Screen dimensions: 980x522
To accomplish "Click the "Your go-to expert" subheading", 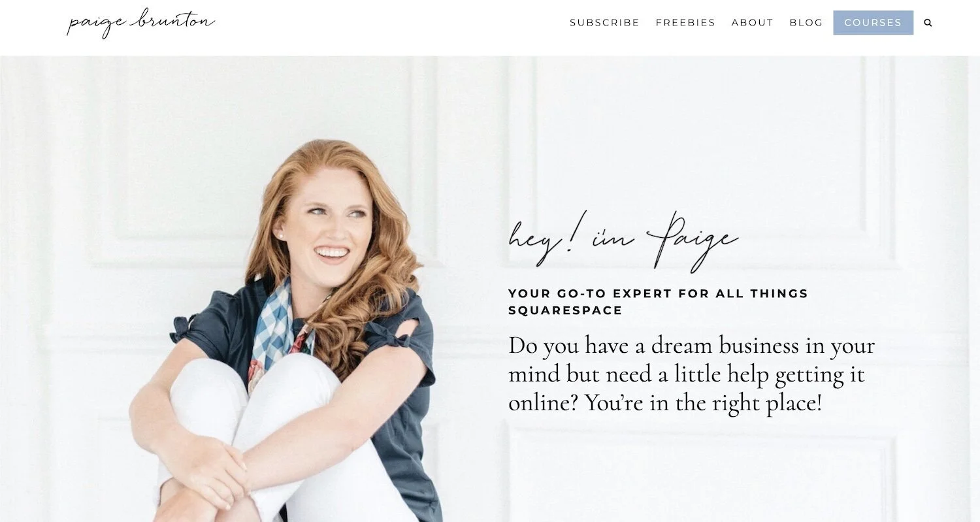I will click(x=658, y=302).
